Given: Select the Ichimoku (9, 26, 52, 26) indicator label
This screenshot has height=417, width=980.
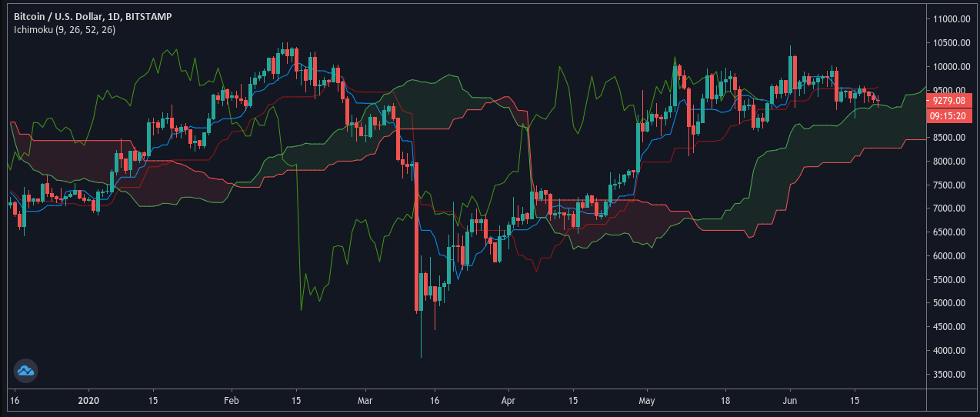Looking at the screenshot, I should [x=65, y=29].
